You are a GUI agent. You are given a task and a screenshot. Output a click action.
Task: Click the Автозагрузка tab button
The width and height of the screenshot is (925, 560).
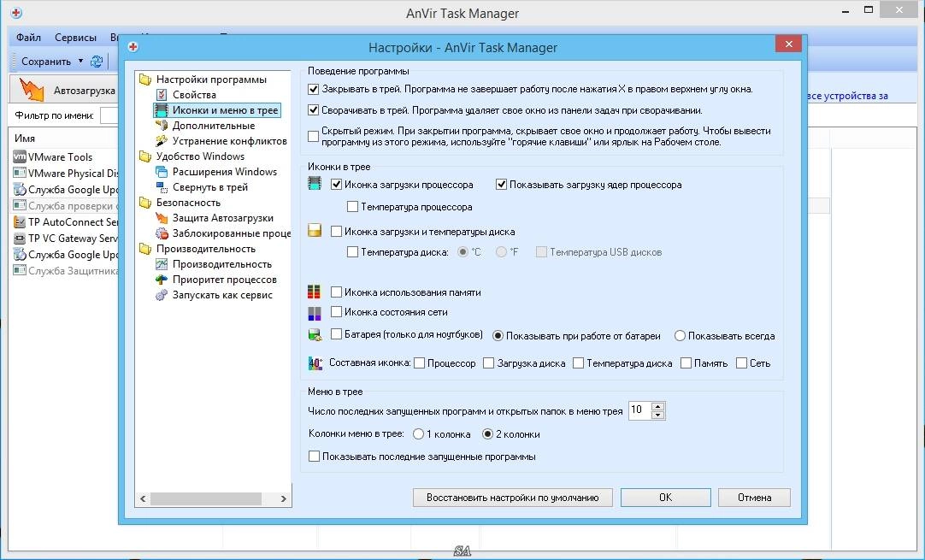click(x=65, y=90)
